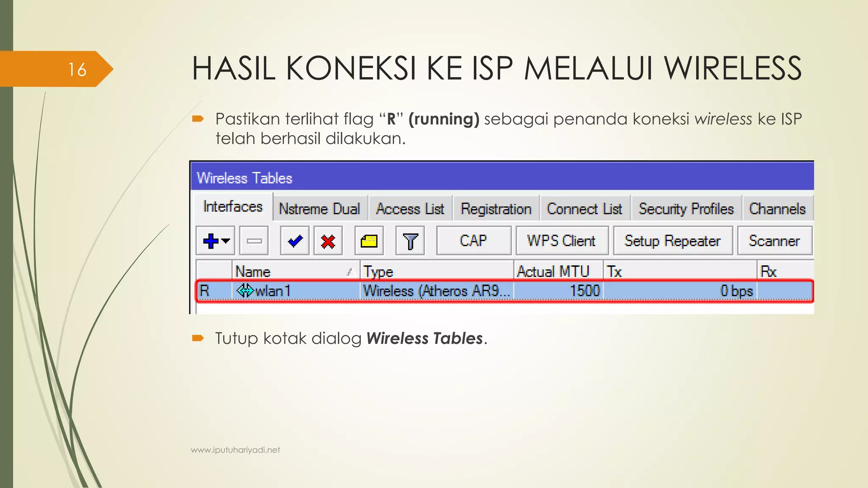Click the blue checkmark Enable icon
Viewport: 868px width, 488px height.
point(295,241)
